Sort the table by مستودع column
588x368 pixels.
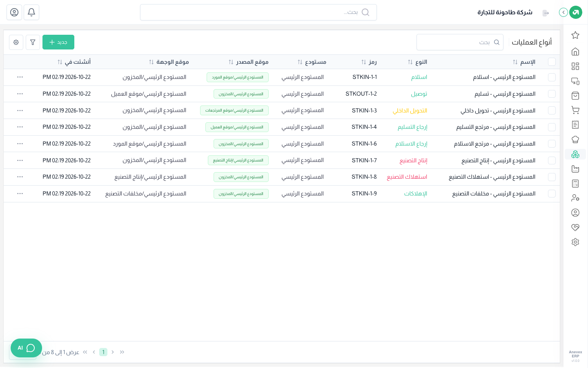point(300,62)
